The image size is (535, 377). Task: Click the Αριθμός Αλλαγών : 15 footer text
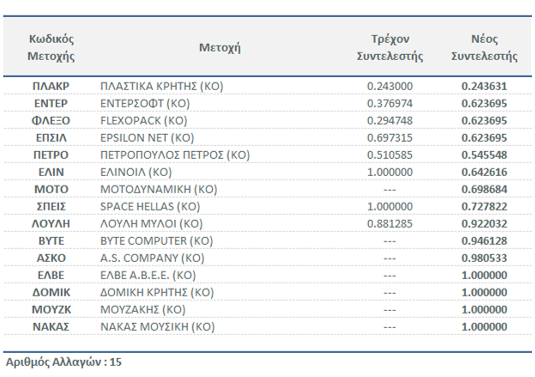click(x=64, y=362)
